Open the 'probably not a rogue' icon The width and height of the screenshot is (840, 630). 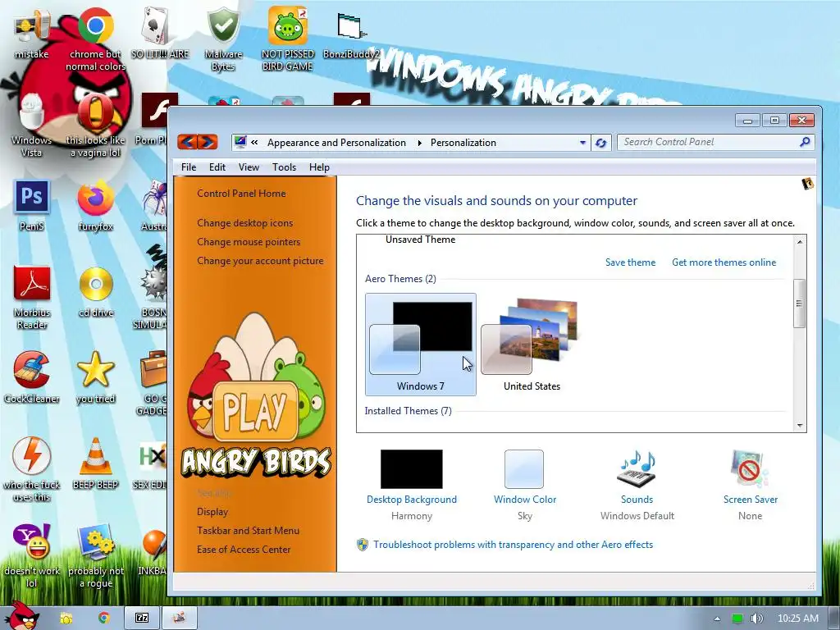coord(96,542)
